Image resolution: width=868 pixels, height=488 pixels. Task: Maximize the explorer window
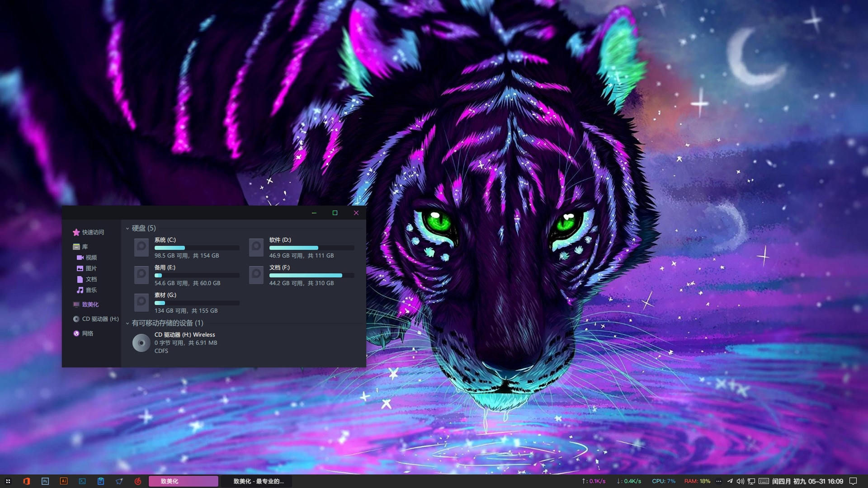point(335,213)
